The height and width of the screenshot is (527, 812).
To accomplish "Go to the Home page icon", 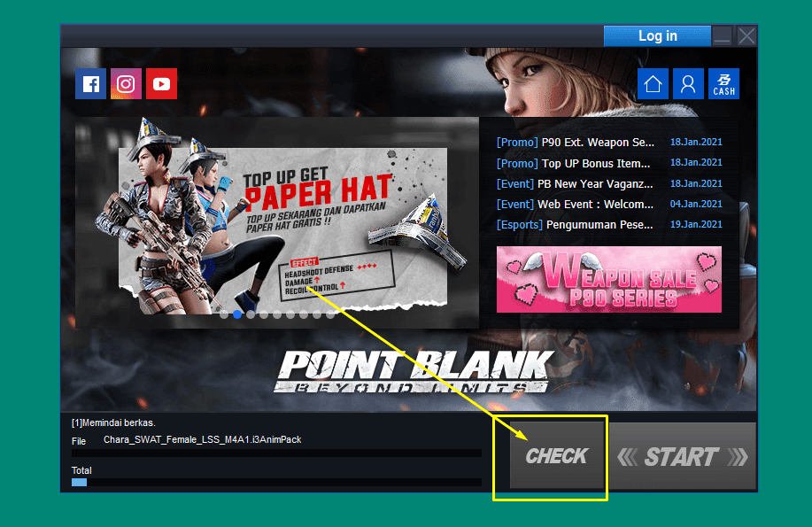I will coord(653,83).
